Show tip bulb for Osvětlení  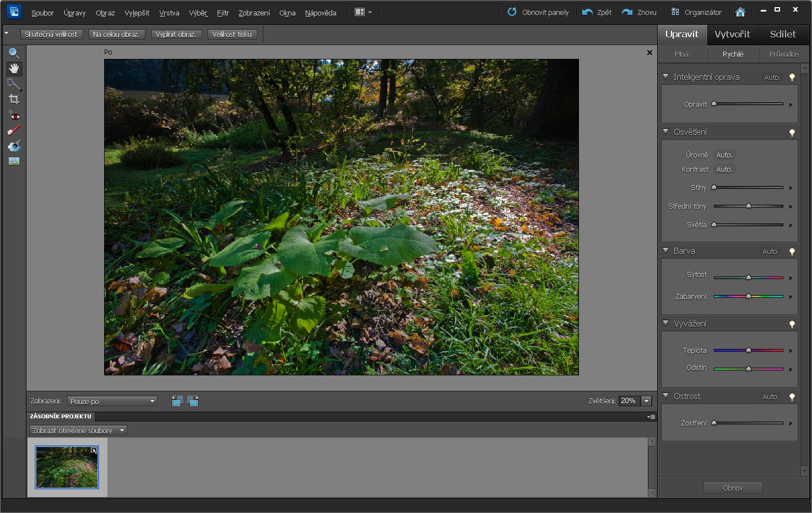[792, 133]
